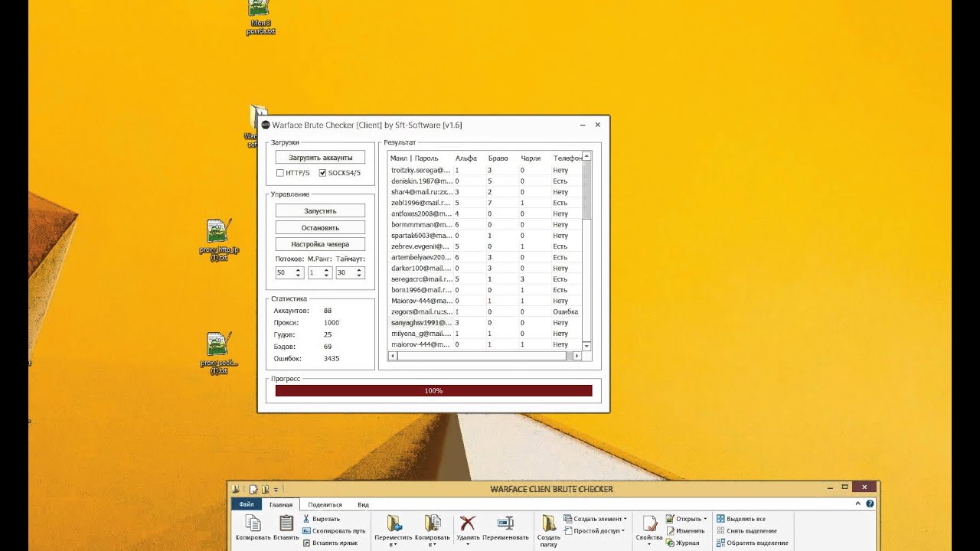
Task: Decrease the М.Ранг value with down arrow
Action: (x=328, y=275)
